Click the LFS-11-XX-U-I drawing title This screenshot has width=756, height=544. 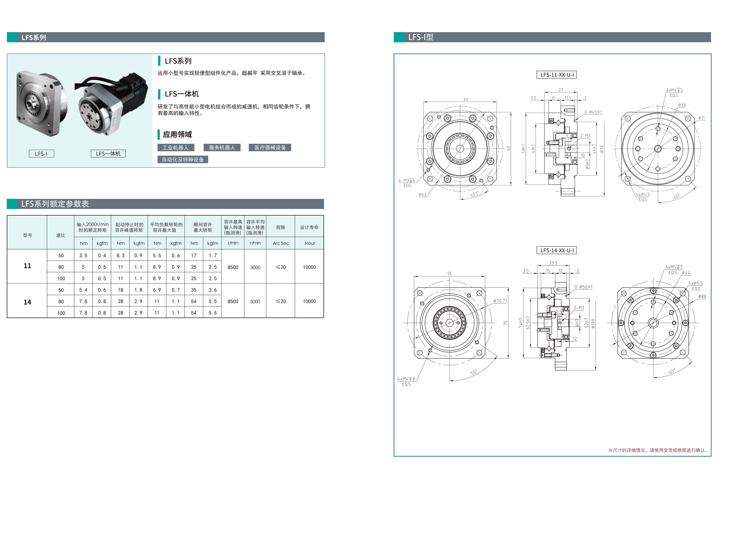pos(557,75)
